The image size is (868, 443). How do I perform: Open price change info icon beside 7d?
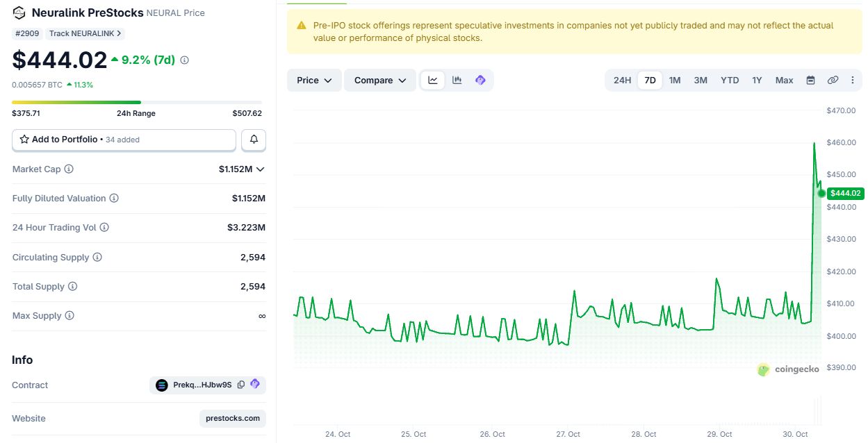pos(184,60)
